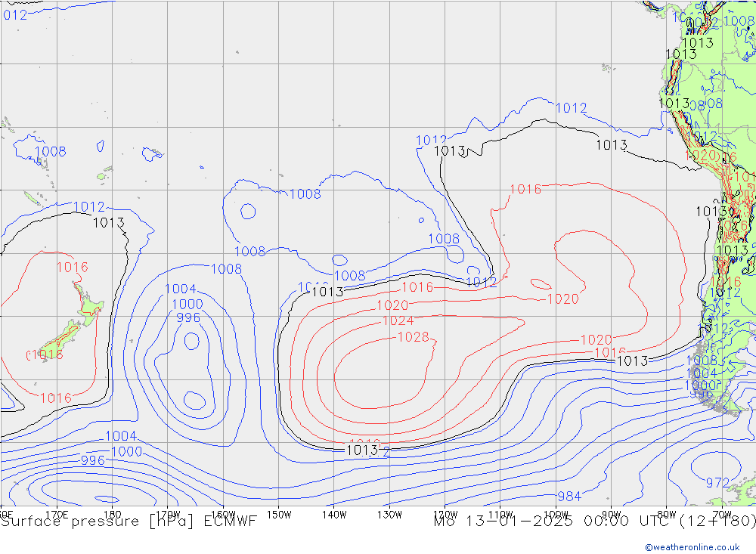Click the 1028 high pressure label
The image size is (756, 554).
[x=414, y=337]
